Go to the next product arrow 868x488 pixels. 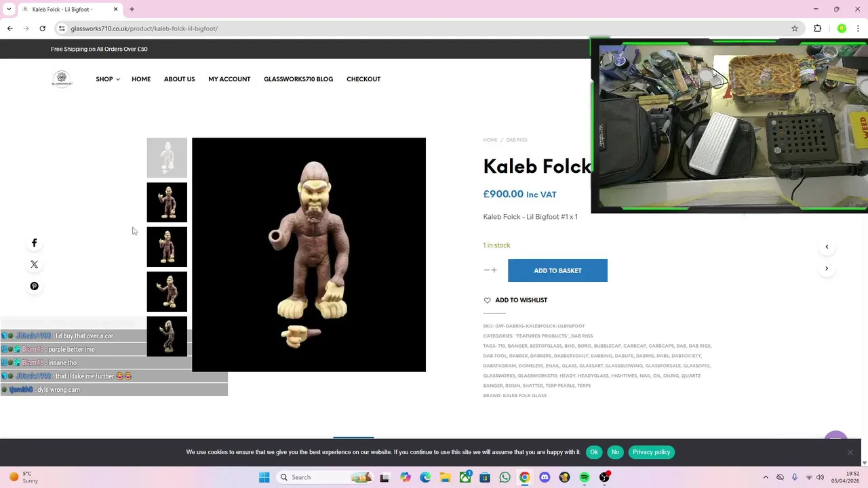point(827,268)
